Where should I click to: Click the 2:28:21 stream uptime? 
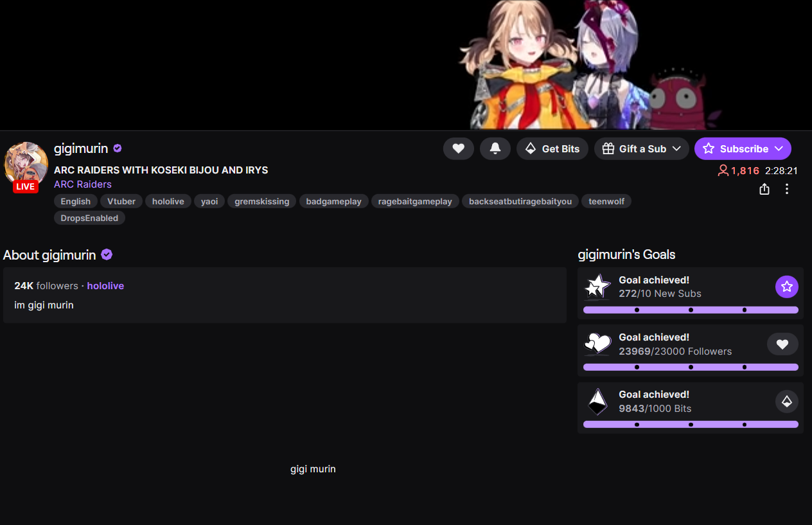[781, 171]
